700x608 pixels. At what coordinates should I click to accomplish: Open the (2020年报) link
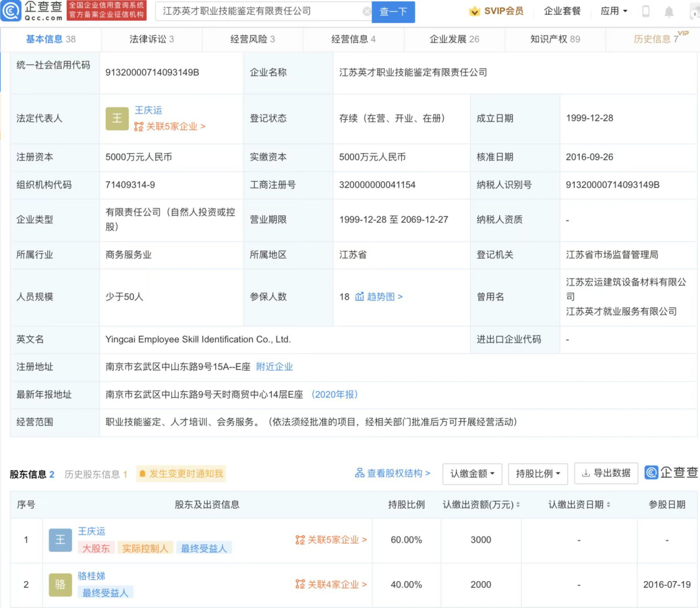pos(334,394)
